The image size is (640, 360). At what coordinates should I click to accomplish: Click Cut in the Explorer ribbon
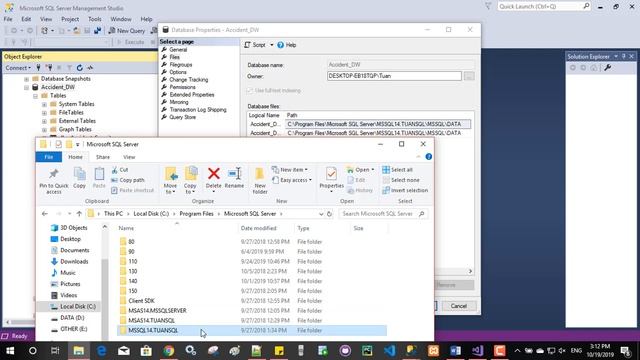(120, 170)
